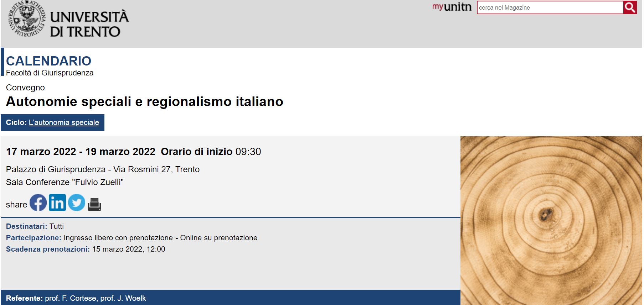Click the University of Trento crest logo
This screenshot has height=305, width=644.
[x=27, y=20]
